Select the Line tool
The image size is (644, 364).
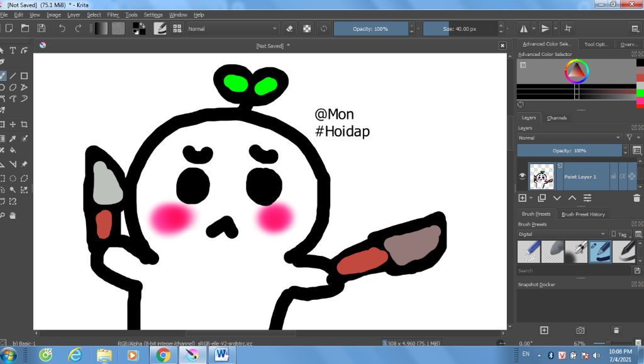(x=13, y=76)
